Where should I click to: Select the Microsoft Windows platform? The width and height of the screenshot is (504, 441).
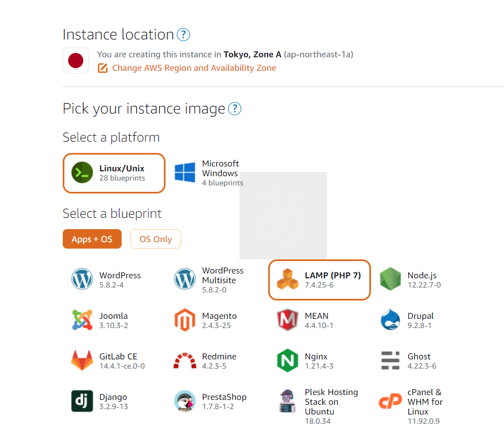click(209, 173)
